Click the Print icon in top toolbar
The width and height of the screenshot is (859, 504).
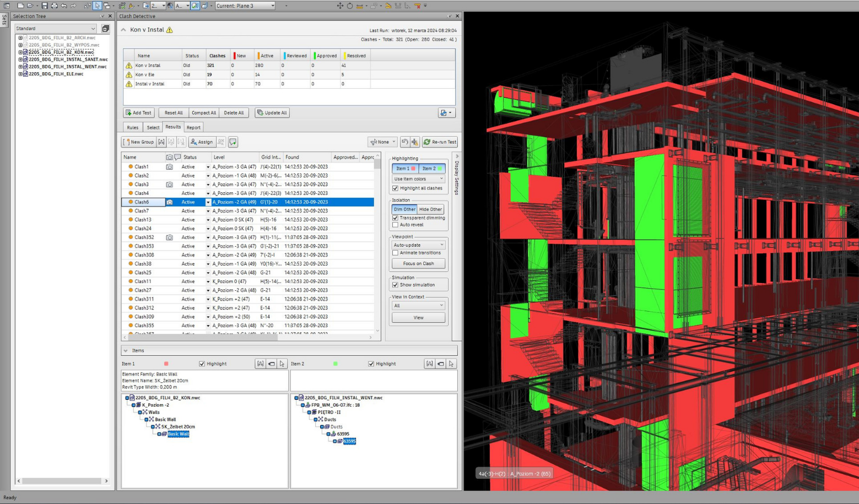(54, 6)
